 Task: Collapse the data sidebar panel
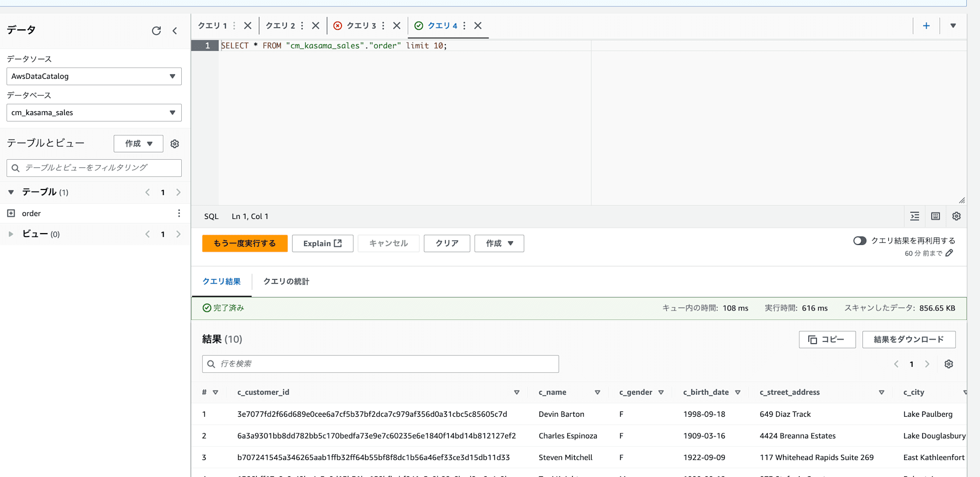coord(175,30)
